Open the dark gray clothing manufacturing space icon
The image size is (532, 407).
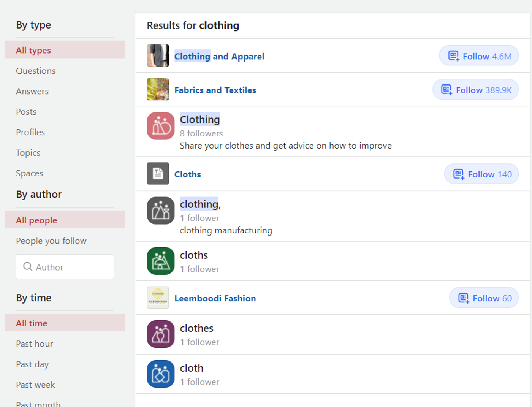tap(160, 211)
